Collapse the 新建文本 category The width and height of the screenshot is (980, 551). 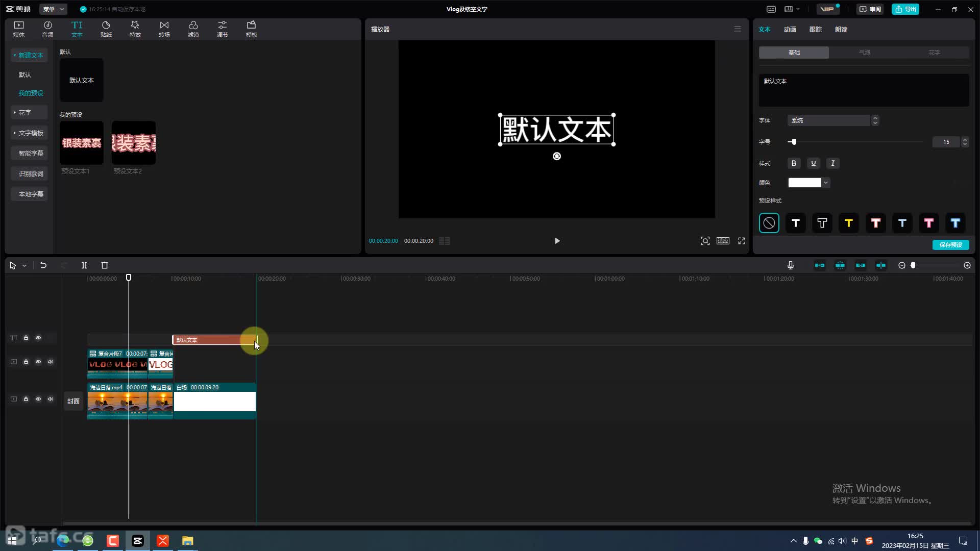29,55
